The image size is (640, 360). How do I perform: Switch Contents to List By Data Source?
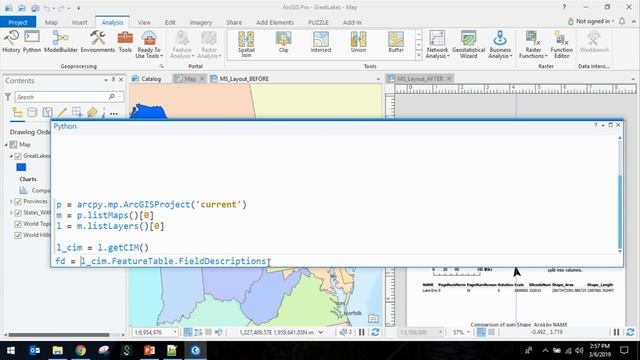[x=32, y=112]
